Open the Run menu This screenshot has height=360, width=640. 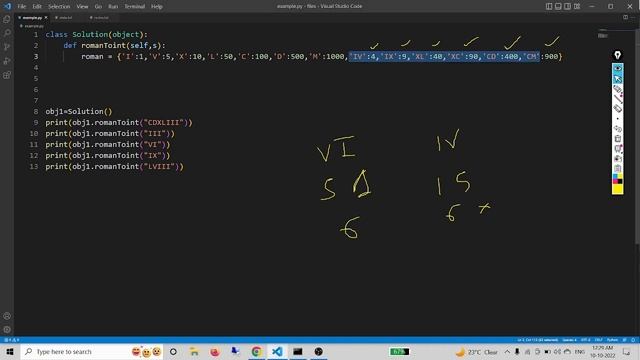point(113,7)
